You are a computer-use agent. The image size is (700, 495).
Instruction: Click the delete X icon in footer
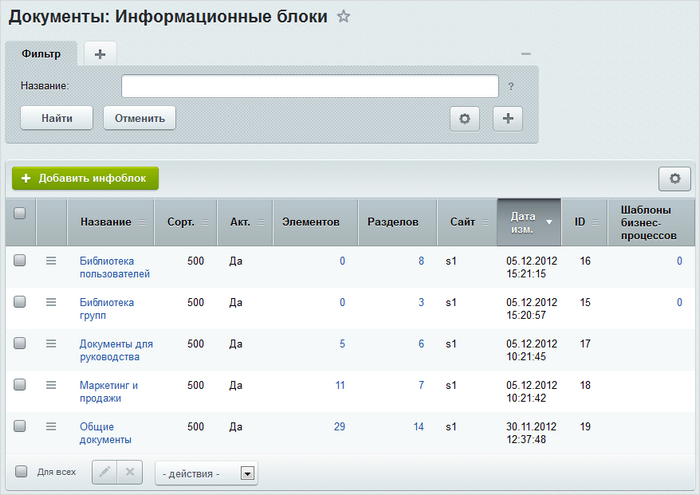130,472
